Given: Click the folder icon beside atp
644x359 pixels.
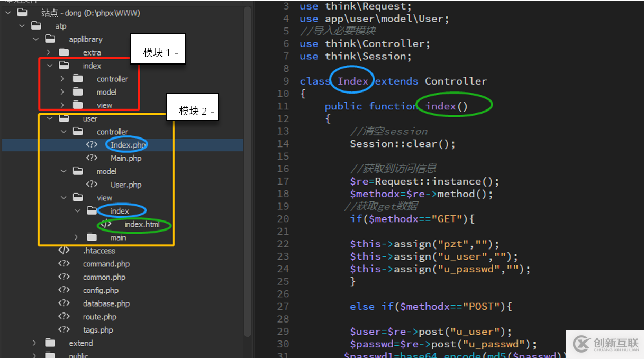Looking at the screenshot, I should pyautogui.click(x=36, y=26).
